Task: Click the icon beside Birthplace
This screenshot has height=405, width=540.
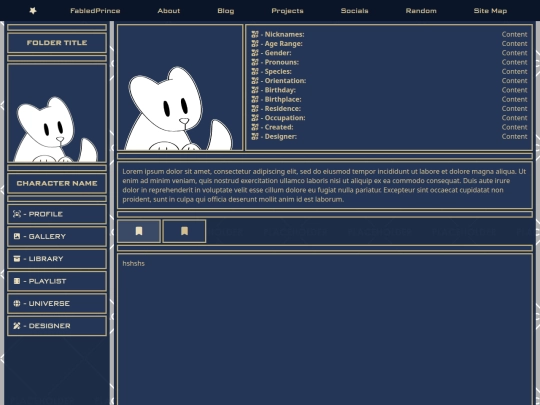Action: pos(255,100)
